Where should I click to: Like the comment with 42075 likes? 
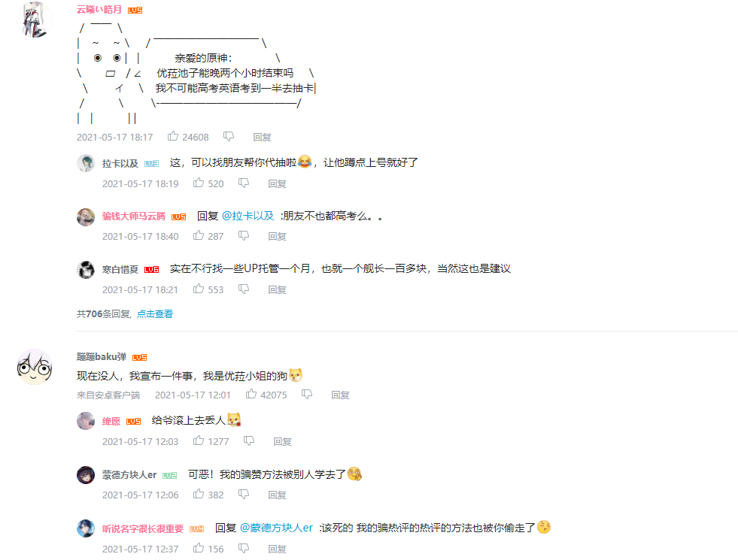click(x=251, y=394)
